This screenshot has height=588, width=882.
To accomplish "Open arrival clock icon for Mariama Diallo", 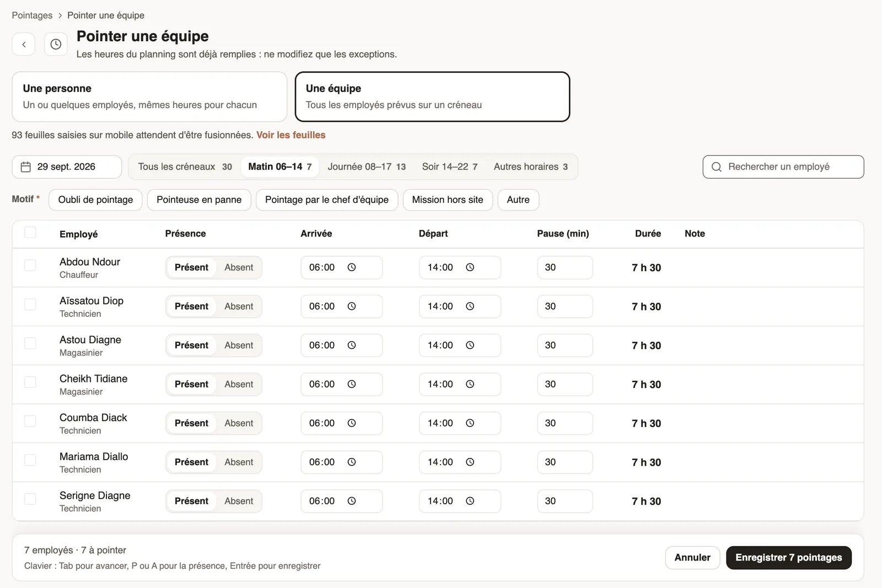I will 352,462.
